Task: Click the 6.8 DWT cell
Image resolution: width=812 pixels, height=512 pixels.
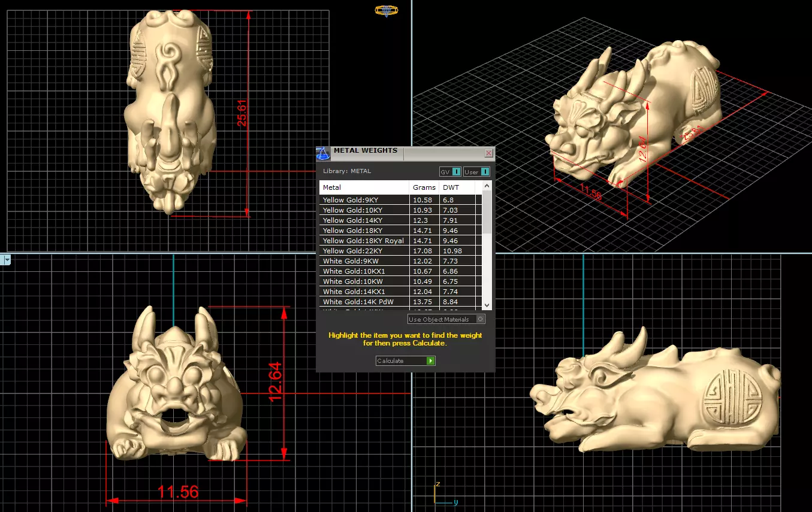Action: pos(457,200)
